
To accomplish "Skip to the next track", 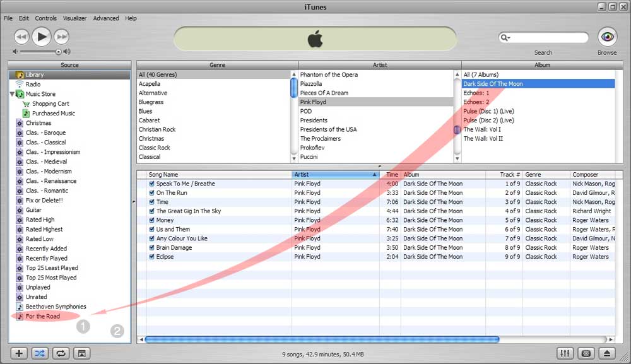I will pyautogui.click(x=61, y=37).
